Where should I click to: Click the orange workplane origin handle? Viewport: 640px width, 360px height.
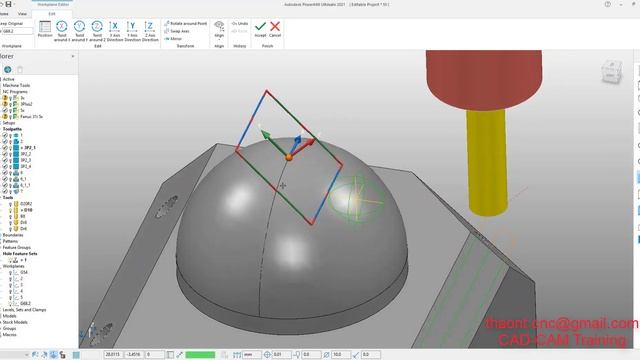tap(289, 157)
